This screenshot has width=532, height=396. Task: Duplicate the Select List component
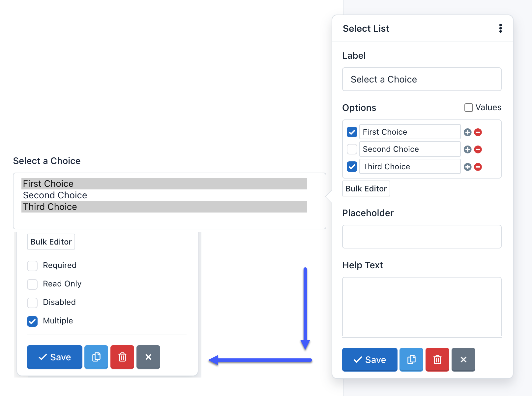tap(411, 360)
